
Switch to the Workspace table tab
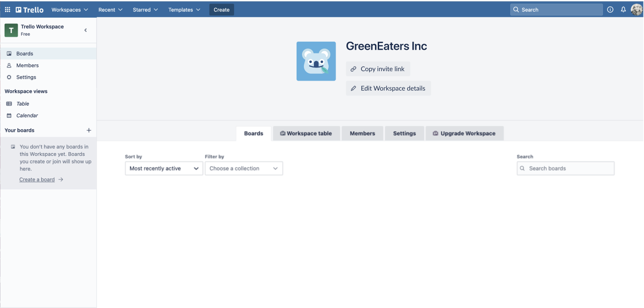tap(306, 134)
